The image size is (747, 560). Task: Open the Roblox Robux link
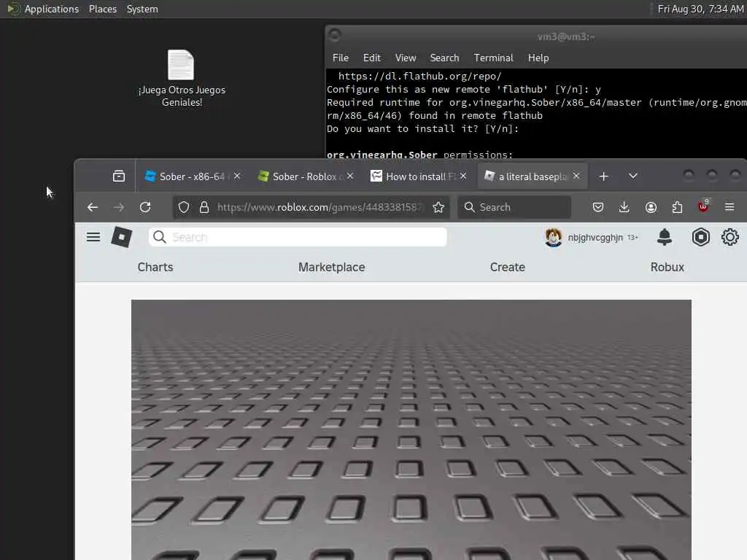(x=667, y=267)
